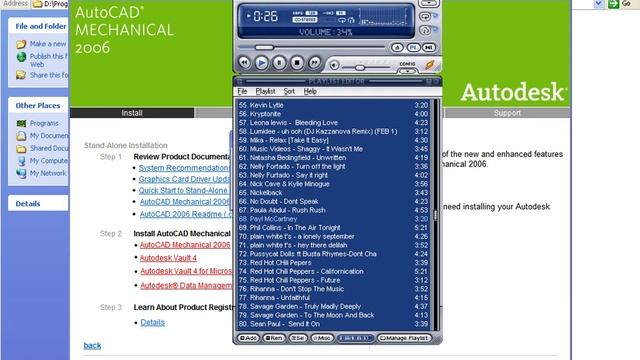Click Winamp play button
Screen dimensions: 640x360
[262, 63]
